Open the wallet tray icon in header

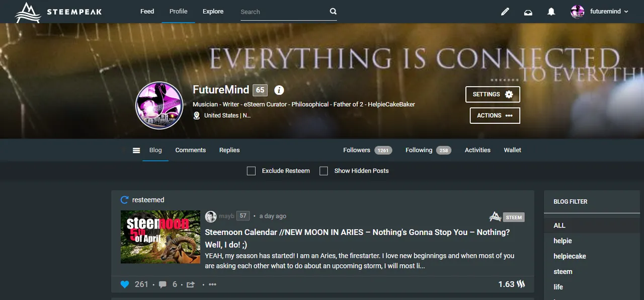coord(528,12)
